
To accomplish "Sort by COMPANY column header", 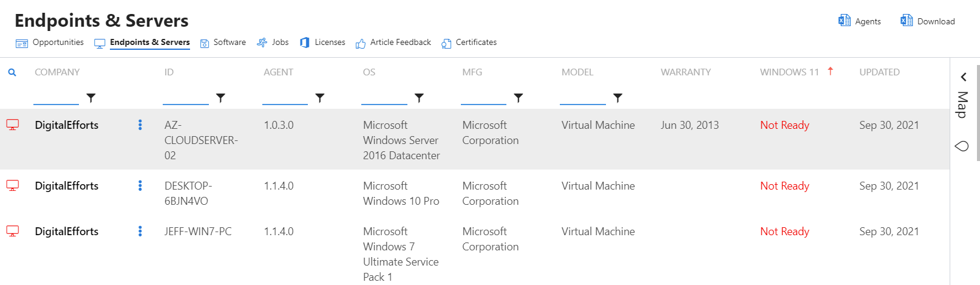I will [57, 72].
